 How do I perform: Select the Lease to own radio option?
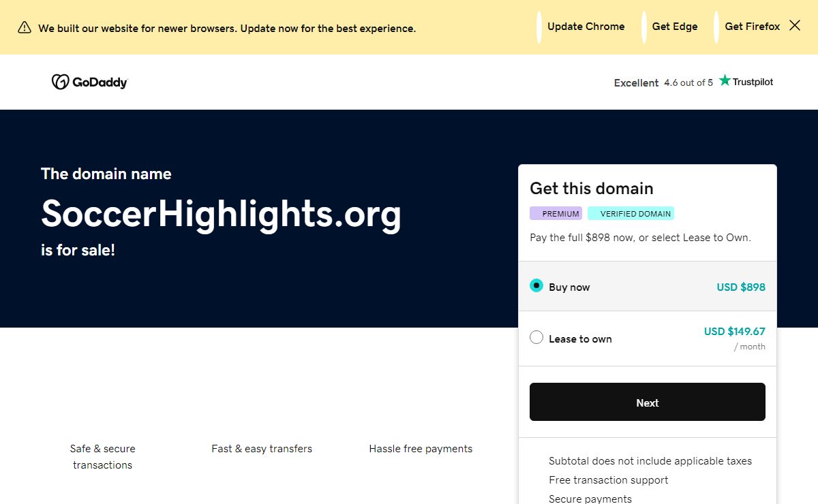point(536,338)
